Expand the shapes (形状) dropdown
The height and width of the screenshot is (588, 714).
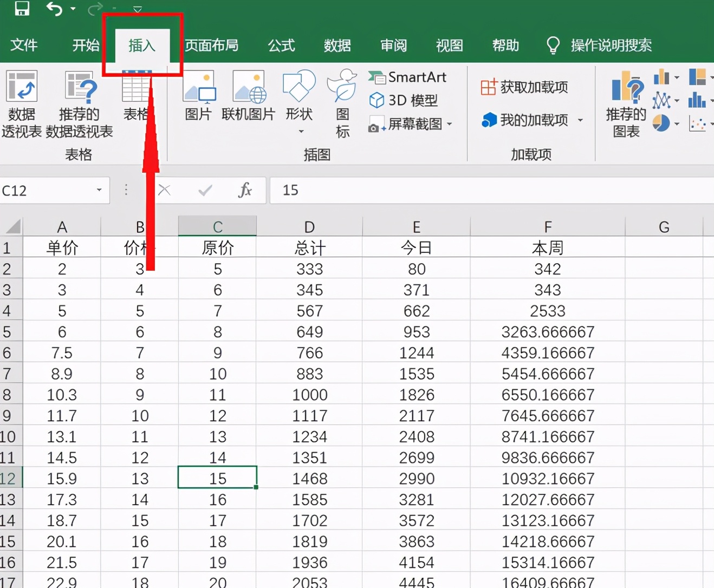tap(300, 131)
